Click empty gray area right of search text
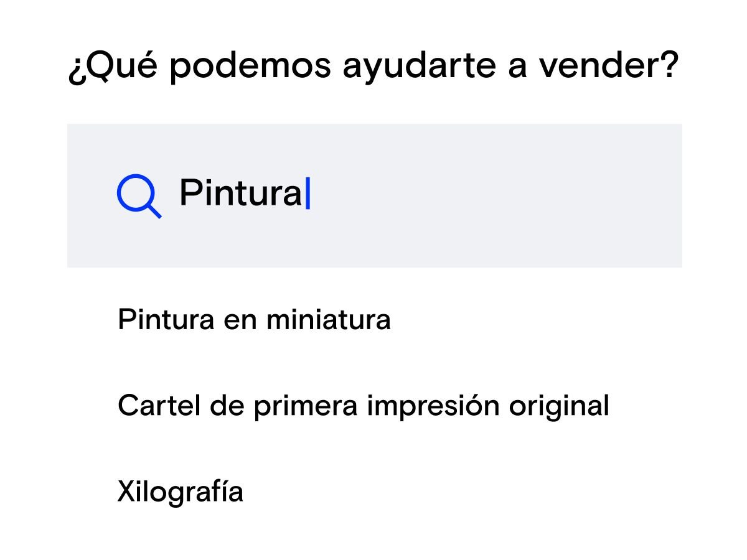This screenshot has width=747, height=560. 498,195
